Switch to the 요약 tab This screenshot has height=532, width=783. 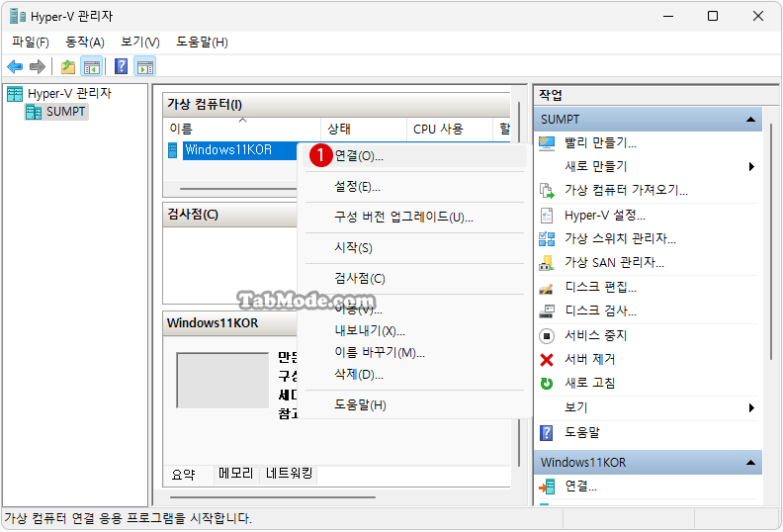pos(183,475)
